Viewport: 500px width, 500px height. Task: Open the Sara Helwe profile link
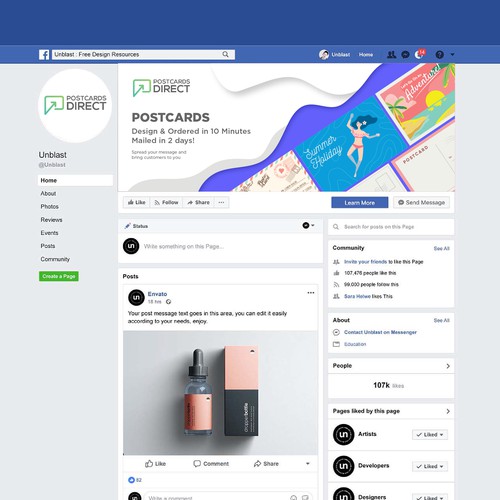pyautogui.click(x=357, y=296)
